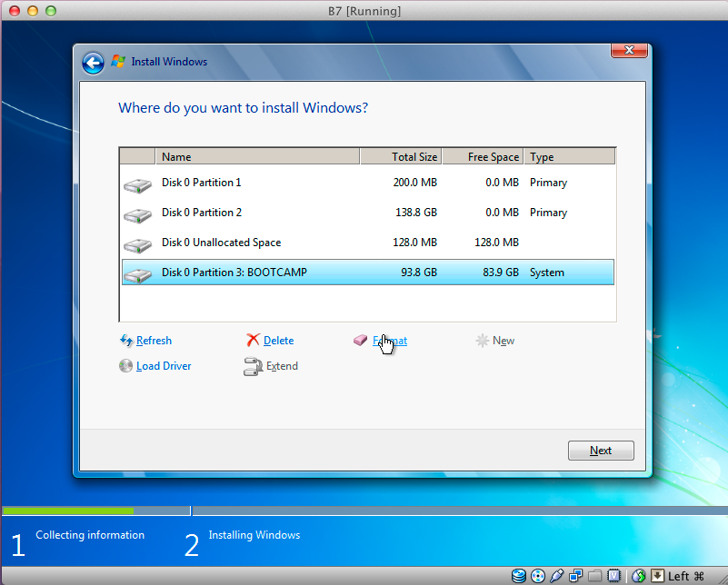Click VirtualBox video capture indicator
The height and width of the screenshot is (585, 728).
613,576
